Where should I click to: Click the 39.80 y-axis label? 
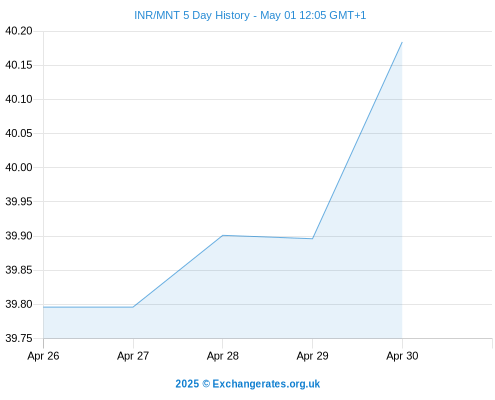(x=19, y=304)
